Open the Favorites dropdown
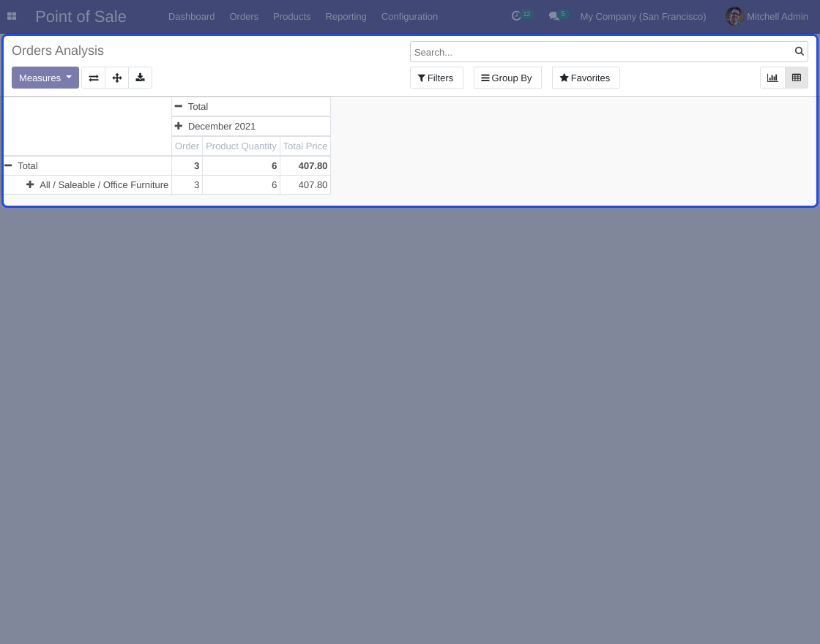Viewport: 820px width, 644px height. click(586, 78)
